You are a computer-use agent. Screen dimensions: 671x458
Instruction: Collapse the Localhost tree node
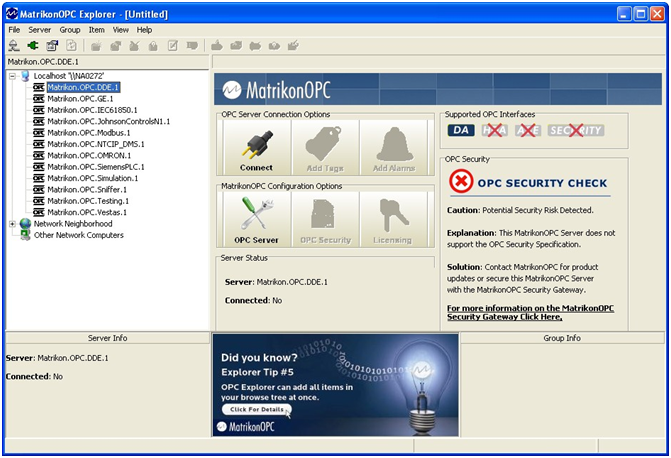12,76
